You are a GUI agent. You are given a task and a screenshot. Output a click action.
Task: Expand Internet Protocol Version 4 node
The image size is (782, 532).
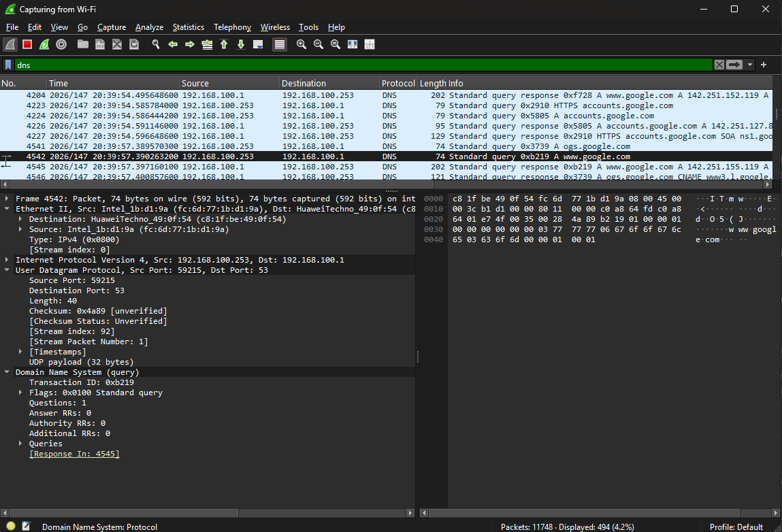click(7, 260)
